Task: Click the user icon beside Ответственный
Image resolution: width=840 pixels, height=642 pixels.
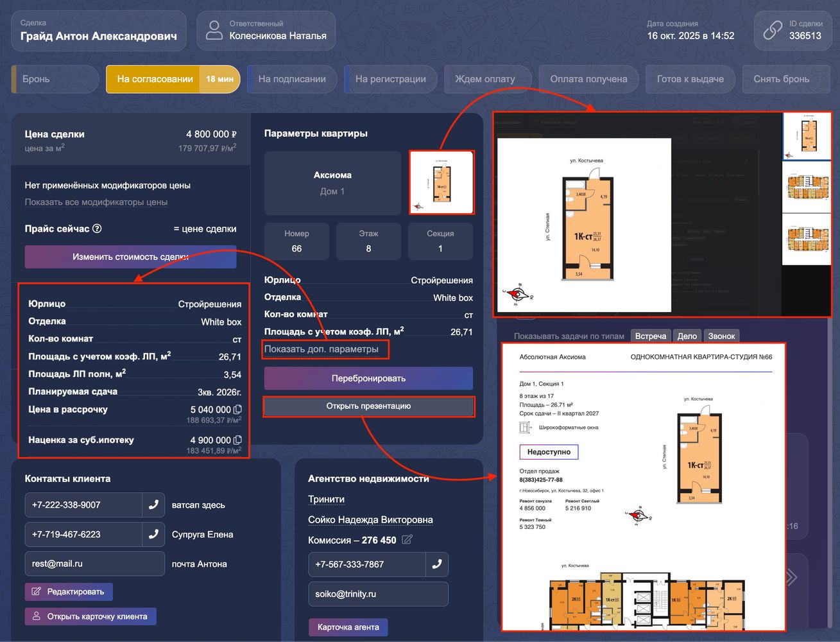Action: (x=214, y=30)
